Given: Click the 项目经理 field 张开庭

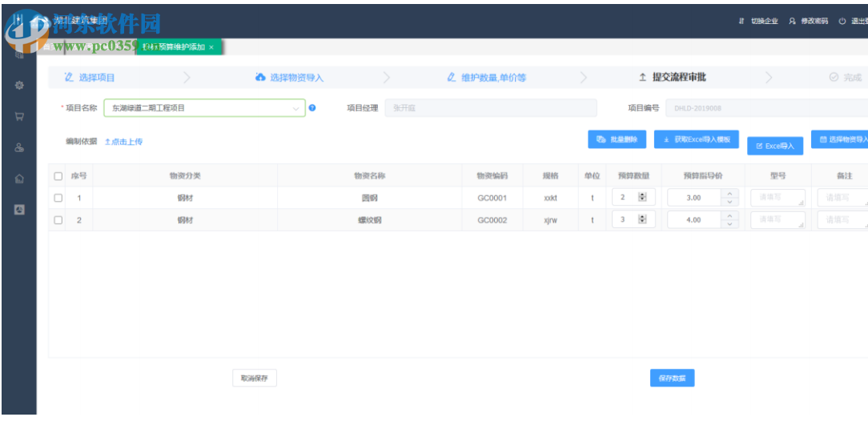Looking at the screenshot, I should pos(491,108).
